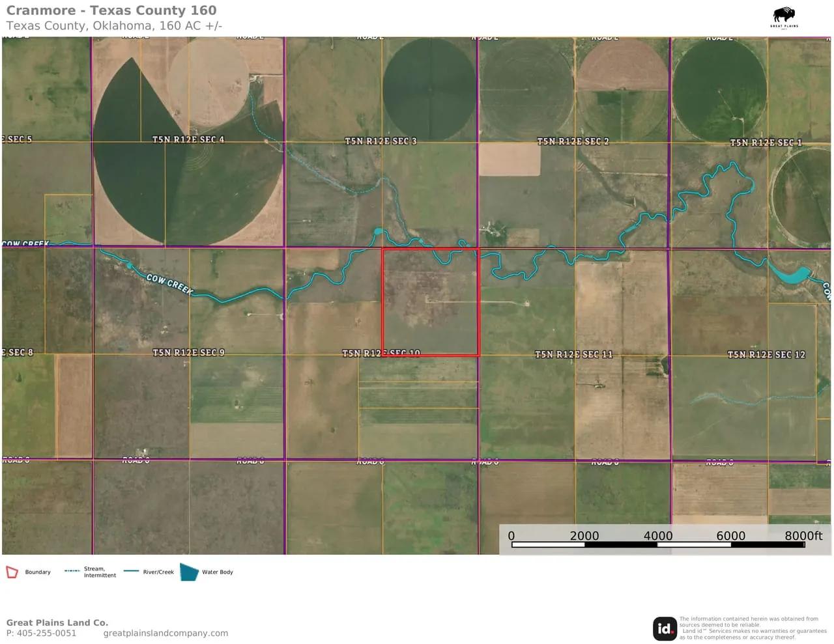Click the 'Boundary' legend text

coord(38,572)
